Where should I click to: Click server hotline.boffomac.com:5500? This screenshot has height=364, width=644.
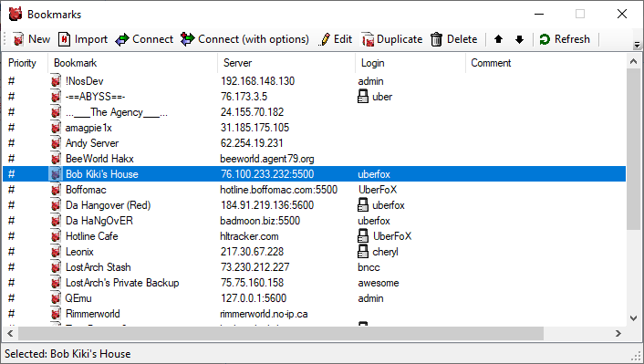click(x=279, y=190)
